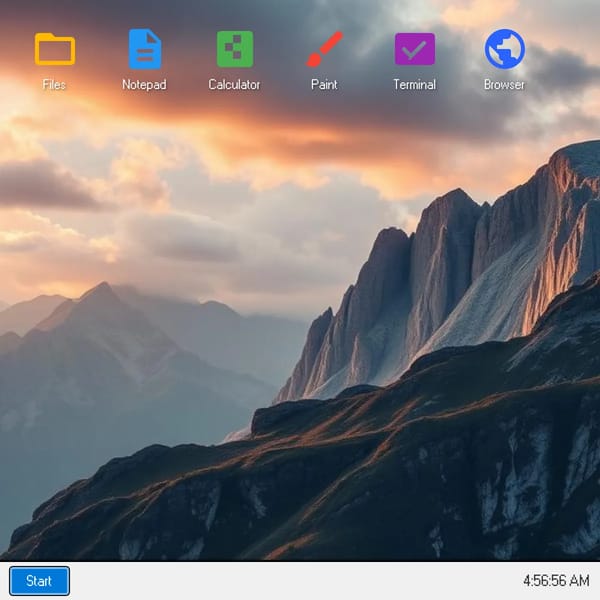Open the purple Terminal icon
The width and height of the screenshot is (600, 600).
pos(415,49)
